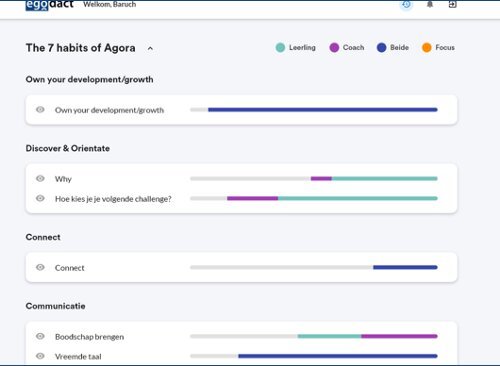The height and width of the screenshot is (366, 500).
Task: Toggle eye icon for Hoe kies je volgende challenge
Action: (40, 198)
